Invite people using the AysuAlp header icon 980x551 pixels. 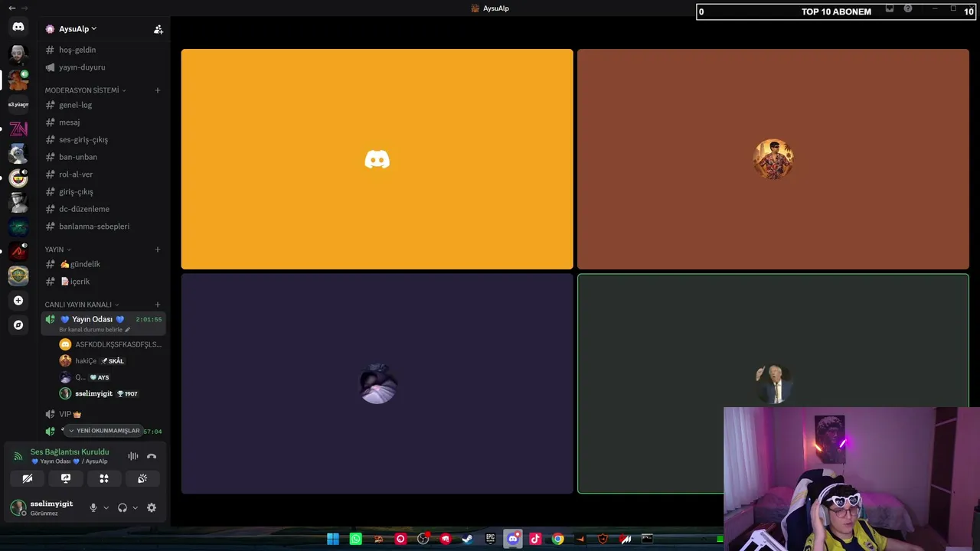pos(158,29)
